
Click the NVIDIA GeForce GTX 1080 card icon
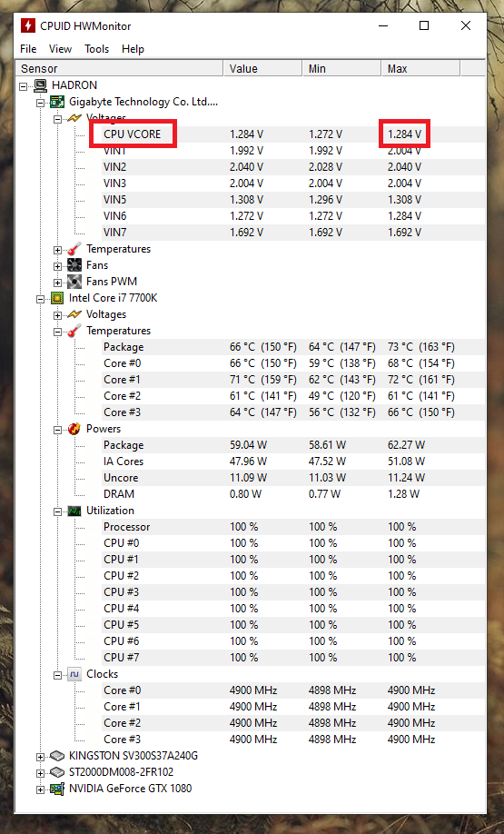[57, 789]
